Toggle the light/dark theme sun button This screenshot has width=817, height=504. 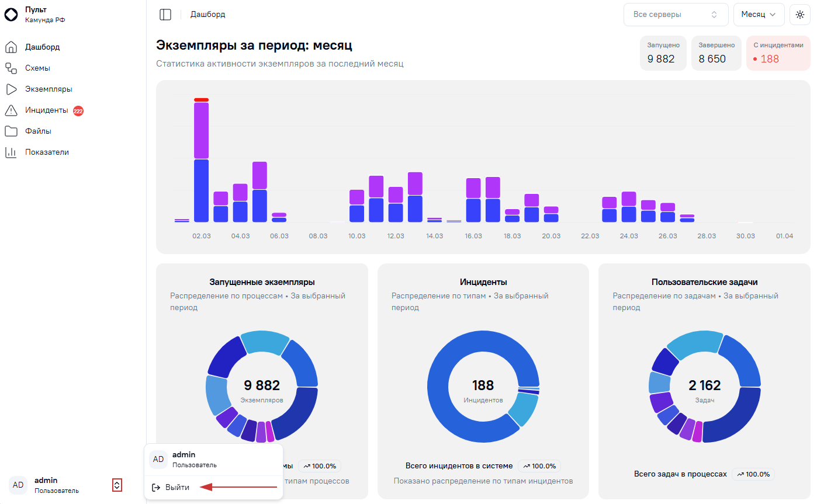799,15
